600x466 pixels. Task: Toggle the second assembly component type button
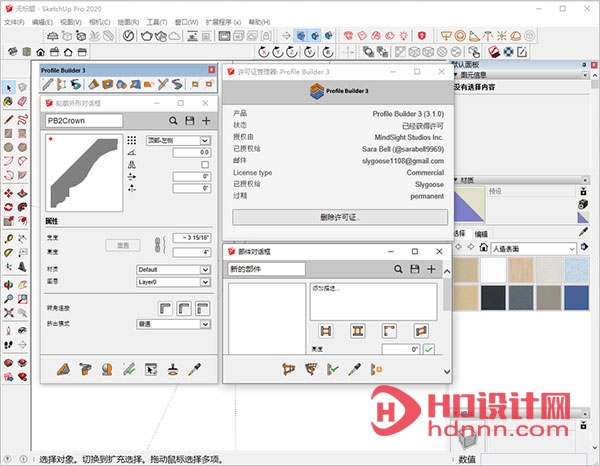[358, 331]
